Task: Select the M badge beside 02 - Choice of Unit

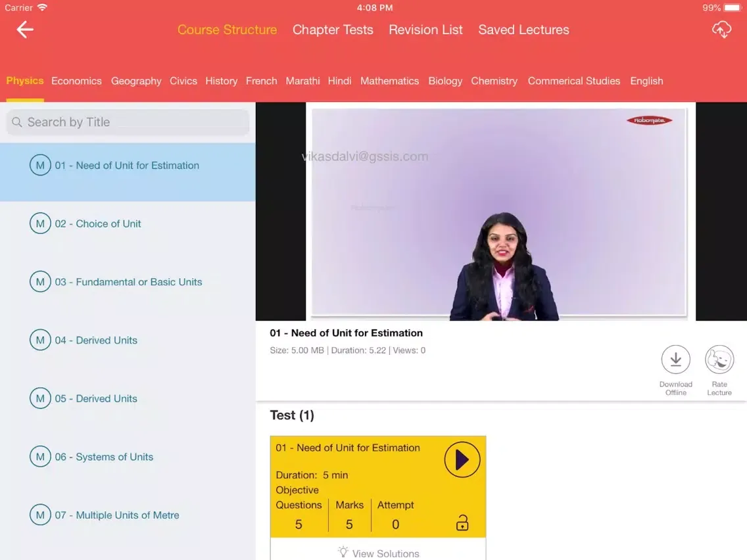Action: click(40, 223)
